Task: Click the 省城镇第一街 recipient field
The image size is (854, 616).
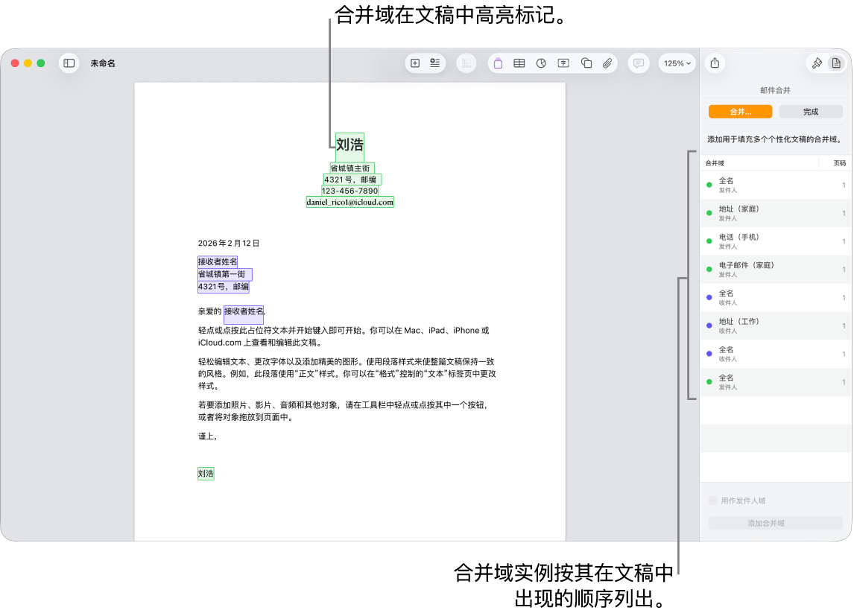Action: click(x=224, y=274)
